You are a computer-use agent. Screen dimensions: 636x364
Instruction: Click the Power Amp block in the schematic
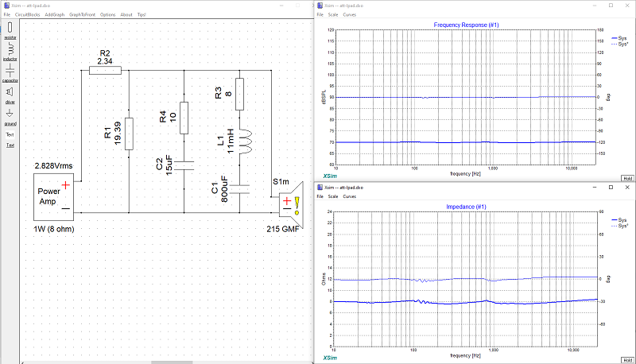[53, 197]
